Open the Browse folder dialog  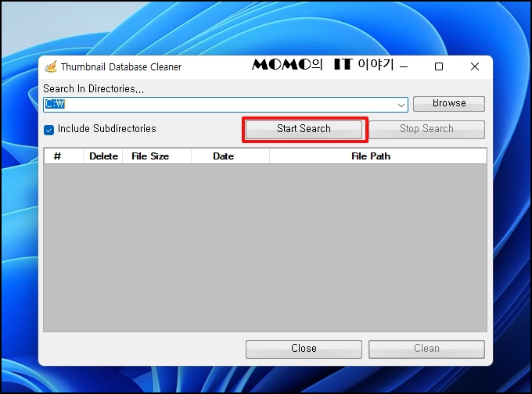point(449,104)
